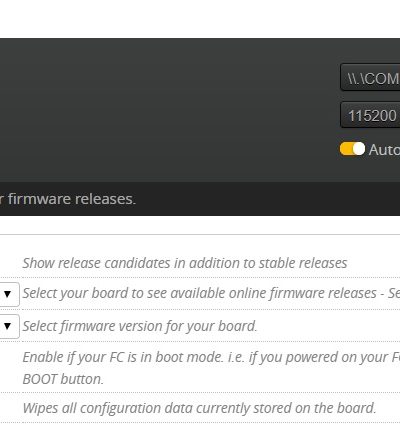400x427 pixels.
Task: Click 'Select your board' help text
Action: tap(211, 293)
